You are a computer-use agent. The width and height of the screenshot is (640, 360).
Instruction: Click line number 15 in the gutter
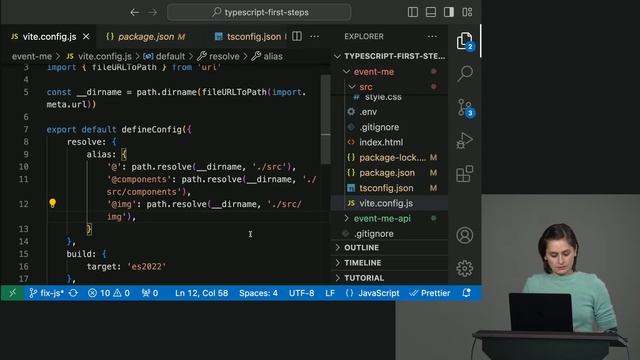tap(24, 254)
